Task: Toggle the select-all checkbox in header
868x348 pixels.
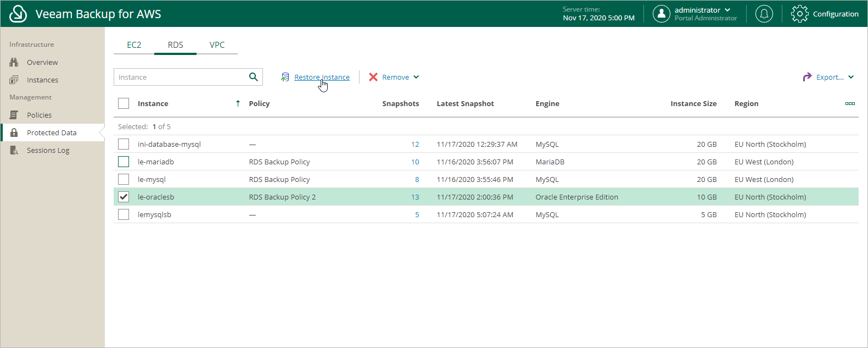Action: click(x=124, y=103)
